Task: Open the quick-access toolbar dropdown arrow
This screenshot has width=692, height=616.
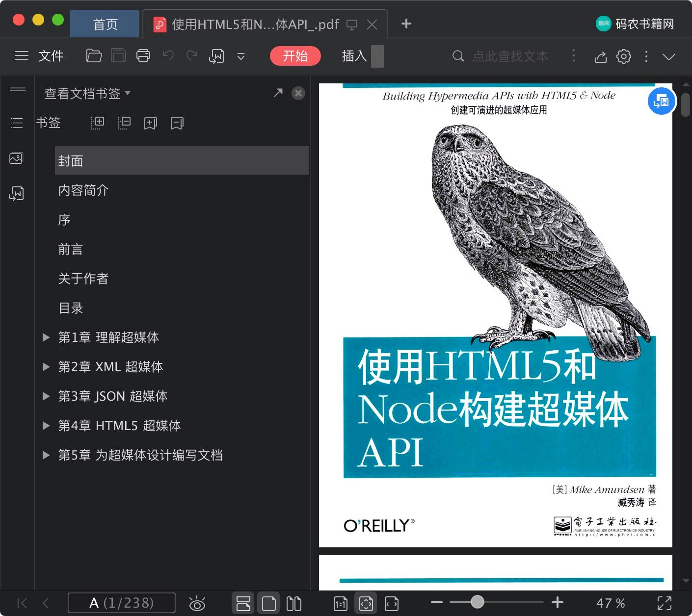Action: (241, 56)
